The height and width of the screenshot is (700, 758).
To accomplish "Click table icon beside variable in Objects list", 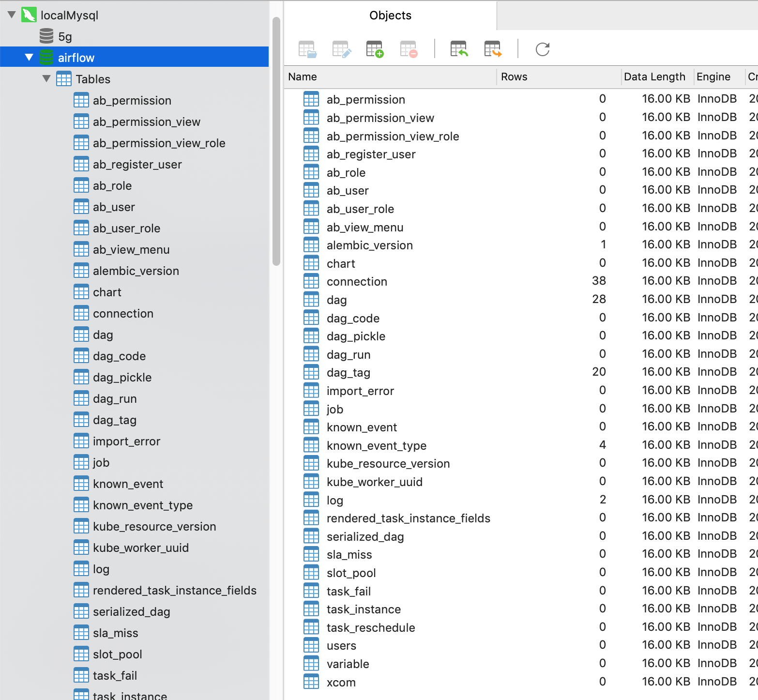I will pyautogui.click(x=311, y=664).
